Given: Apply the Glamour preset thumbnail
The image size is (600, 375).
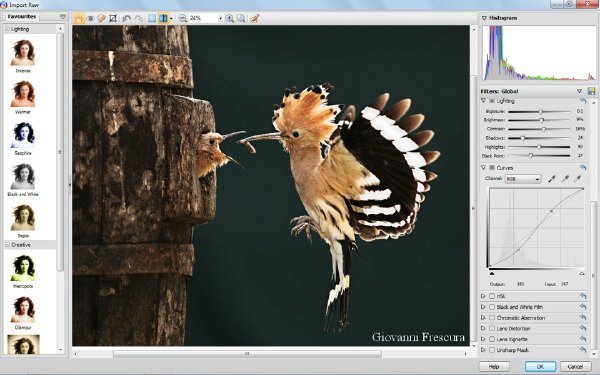Looking at the screenshot, I should [23, 310].
